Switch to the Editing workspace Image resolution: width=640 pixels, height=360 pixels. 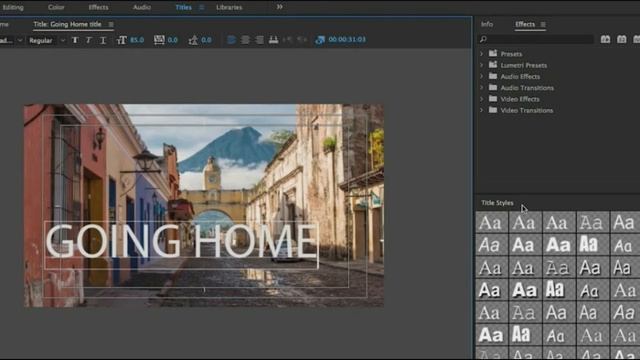pyautogui.click(x=13, y=7)
